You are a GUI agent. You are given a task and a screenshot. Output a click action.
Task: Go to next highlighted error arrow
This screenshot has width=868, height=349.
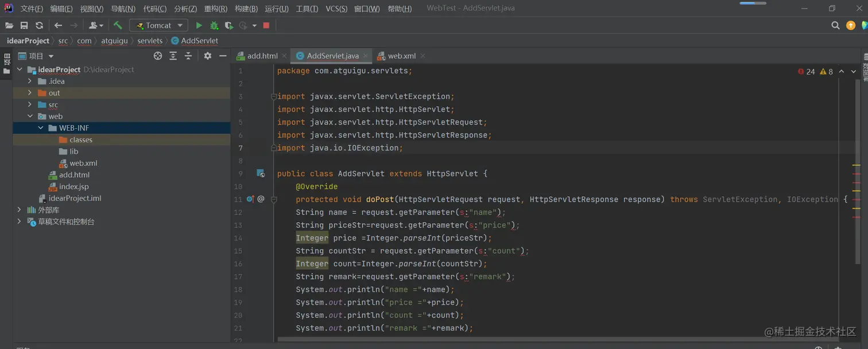tap(854, 72)
